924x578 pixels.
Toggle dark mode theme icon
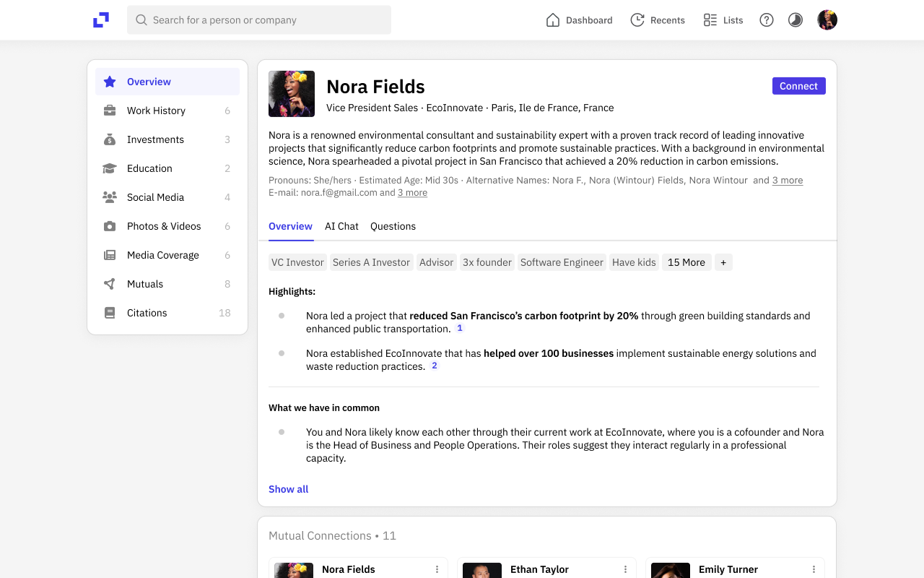(796, 20)
